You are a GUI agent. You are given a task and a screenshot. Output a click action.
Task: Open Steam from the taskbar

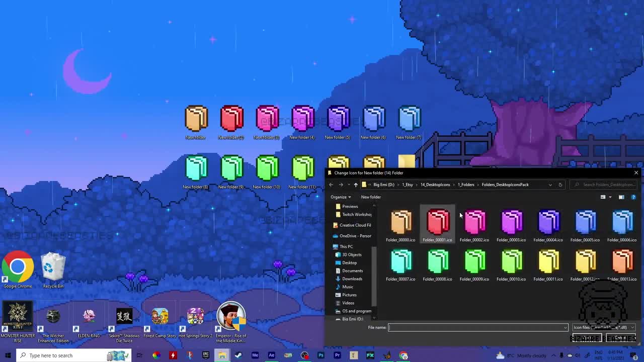point(238,355)
